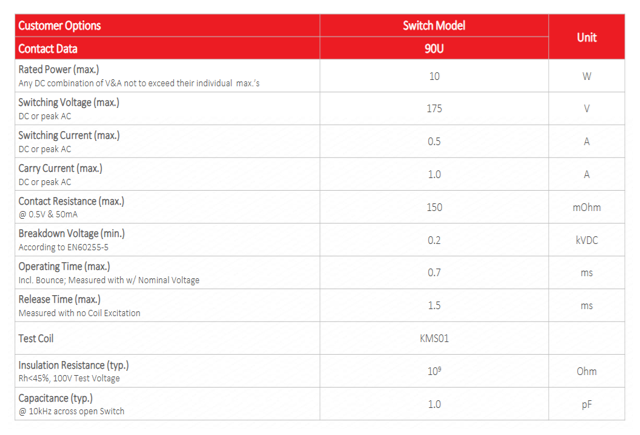The height and width of the screenshot is (435, 640).
Task: Click the Customer Options header cell
Action: pyautogui.click(x=60, y=25)
